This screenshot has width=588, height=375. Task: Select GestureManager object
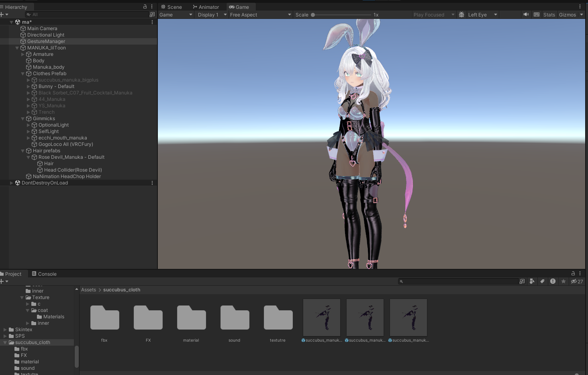click(x=46, y=41)
